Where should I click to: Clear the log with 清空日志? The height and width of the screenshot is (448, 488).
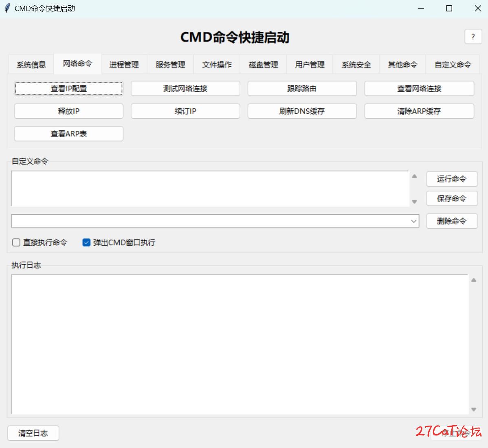click(x=33, y=433)
